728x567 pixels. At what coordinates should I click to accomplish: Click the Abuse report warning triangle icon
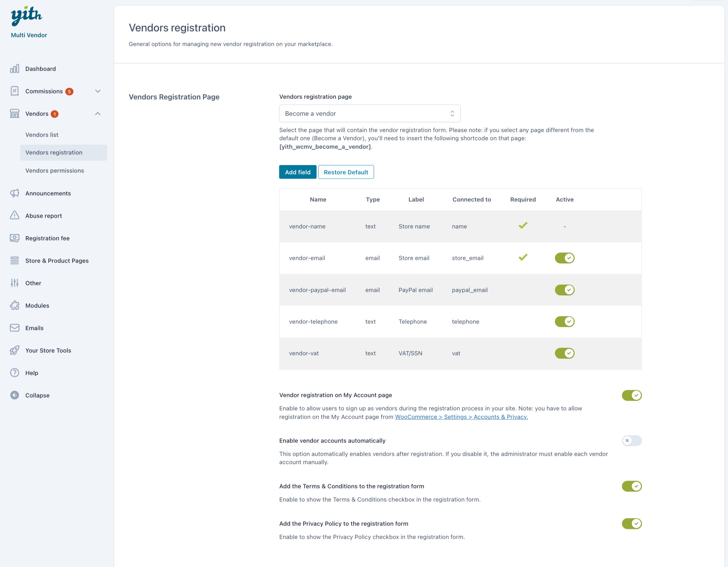(x=15, y=216)
